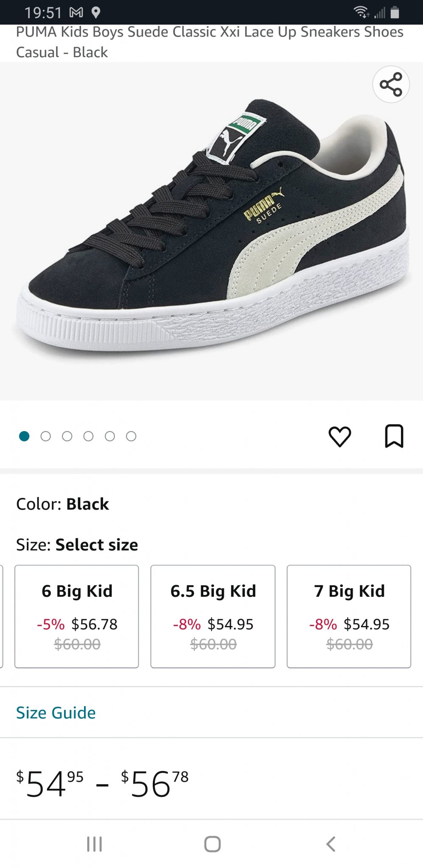Add shoe to wishlist with heart icon
Screen dimensions: 423x868
tap(340, 436)
